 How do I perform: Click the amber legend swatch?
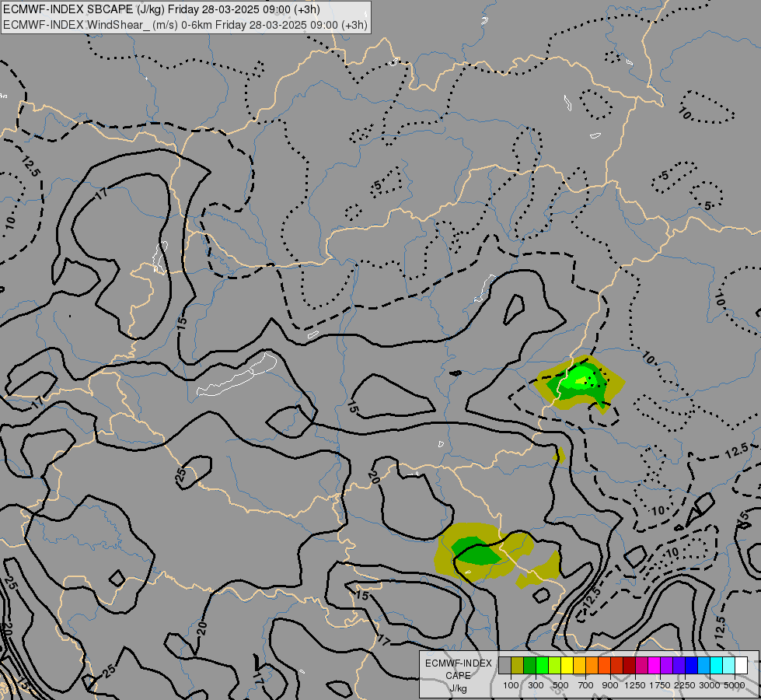click(x=579, y=666)
